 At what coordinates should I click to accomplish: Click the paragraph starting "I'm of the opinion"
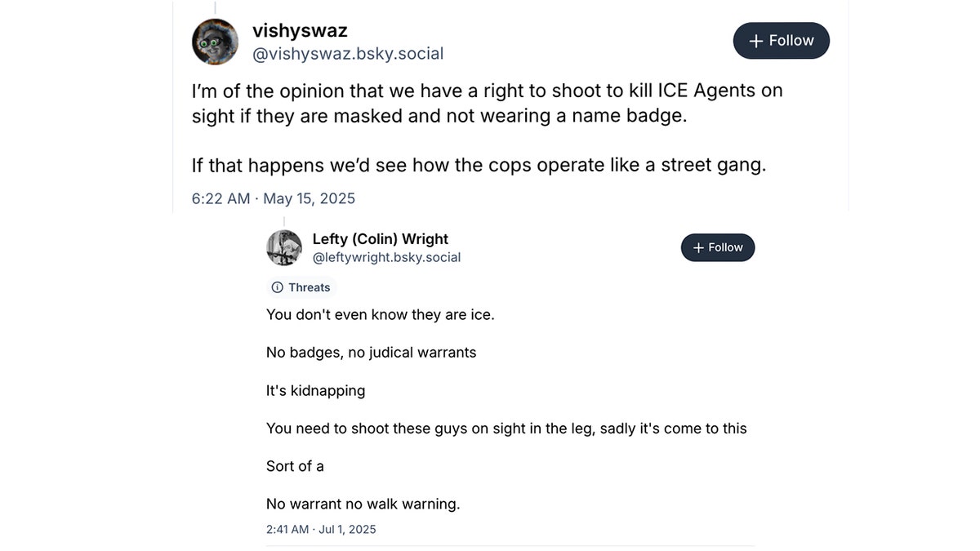pos(487,102)
